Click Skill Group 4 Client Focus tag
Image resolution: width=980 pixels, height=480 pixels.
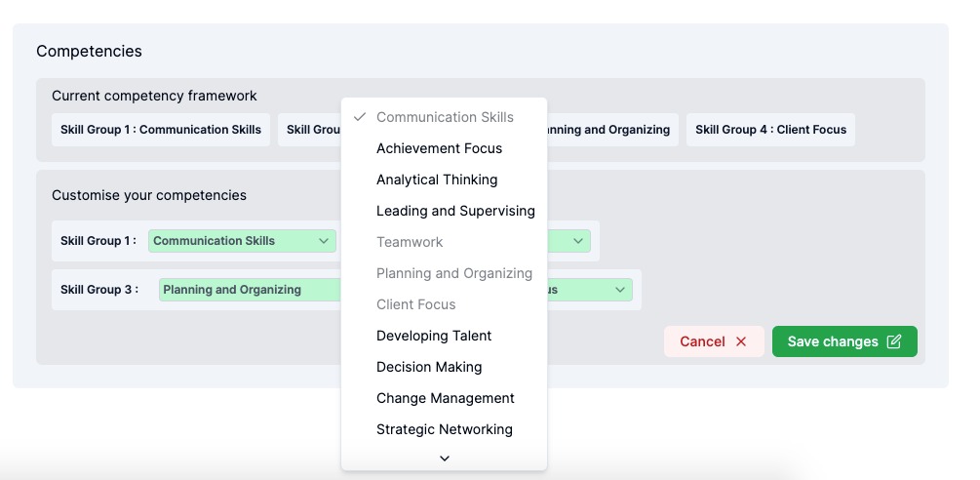770,130
